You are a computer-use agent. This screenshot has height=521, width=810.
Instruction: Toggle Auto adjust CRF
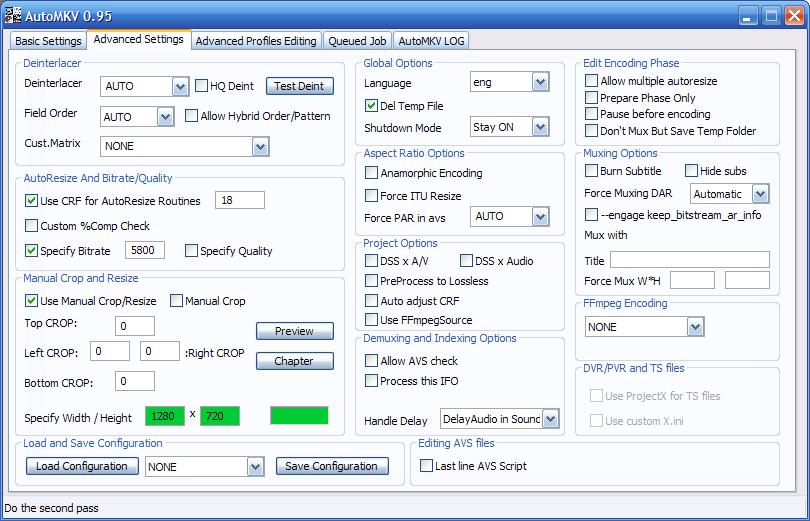point(371,301)
